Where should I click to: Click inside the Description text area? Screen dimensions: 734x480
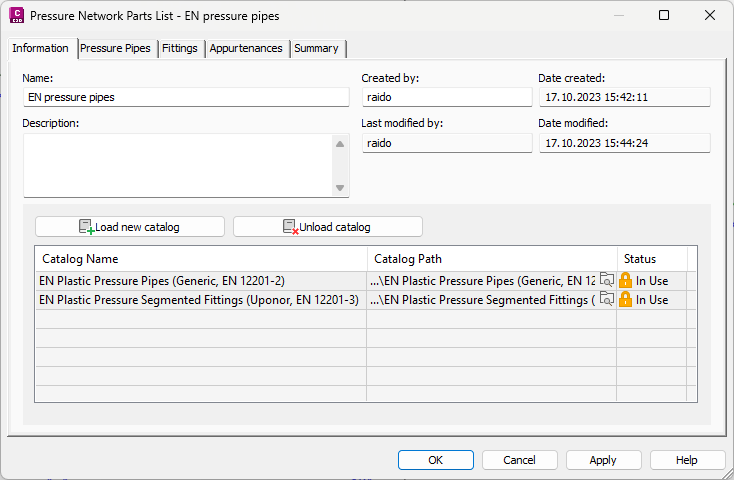coord(178,165)
